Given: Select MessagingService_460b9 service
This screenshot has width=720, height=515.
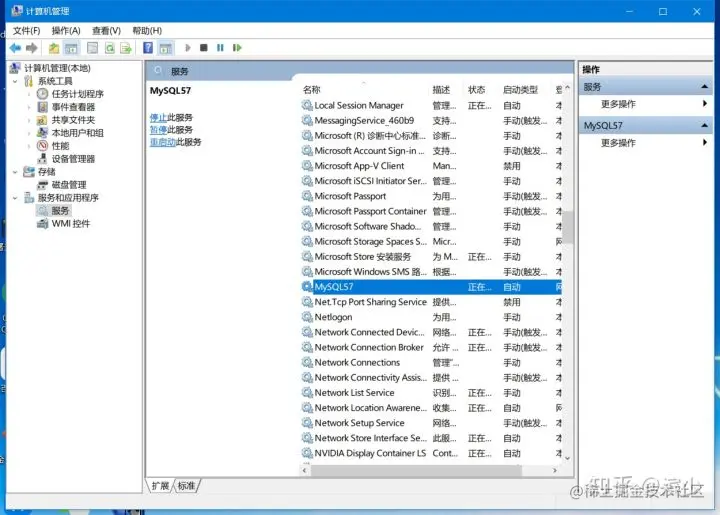Looking at the screenshot, I should [x=364, y=121].
